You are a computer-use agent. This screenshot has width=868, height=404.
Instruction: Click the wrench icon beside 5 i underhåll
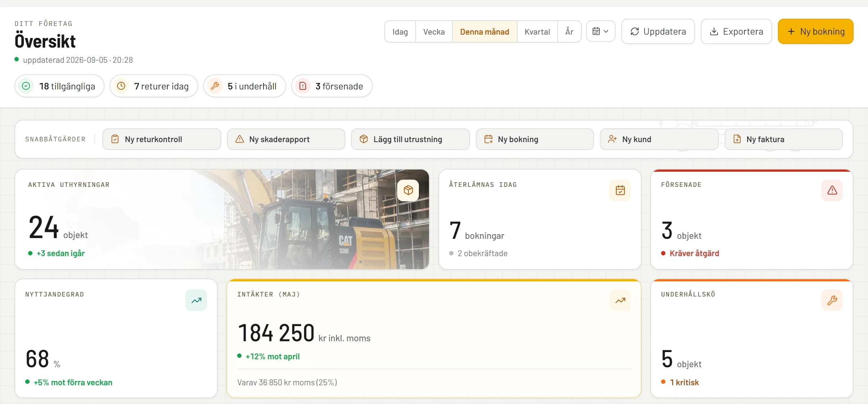(x=215, y=86)
